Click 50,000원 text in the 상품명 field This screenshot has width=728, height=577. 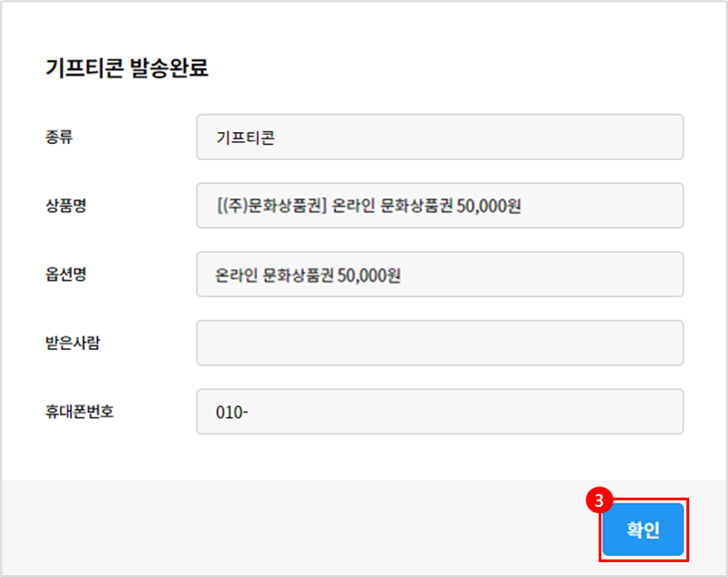pyautogui.click(x=489, y=206)
